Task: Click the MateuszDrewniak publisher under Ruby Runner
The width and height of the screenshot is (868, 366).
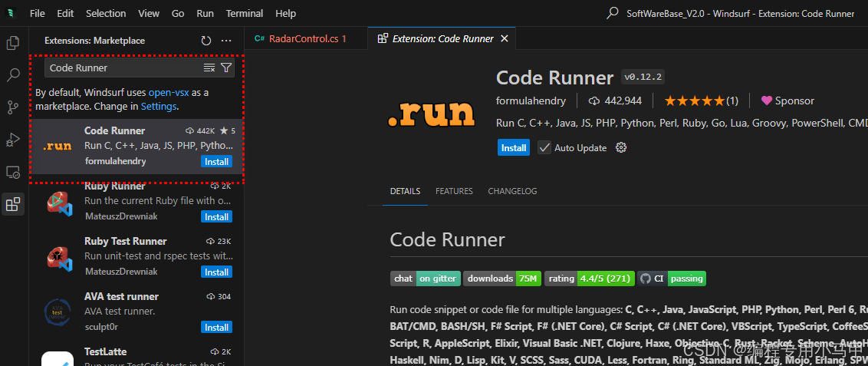Action: click(121, 216)
